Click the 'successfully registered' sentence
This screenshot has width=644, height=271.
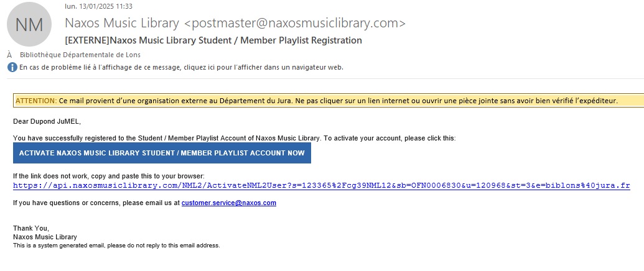coord(235,138)
